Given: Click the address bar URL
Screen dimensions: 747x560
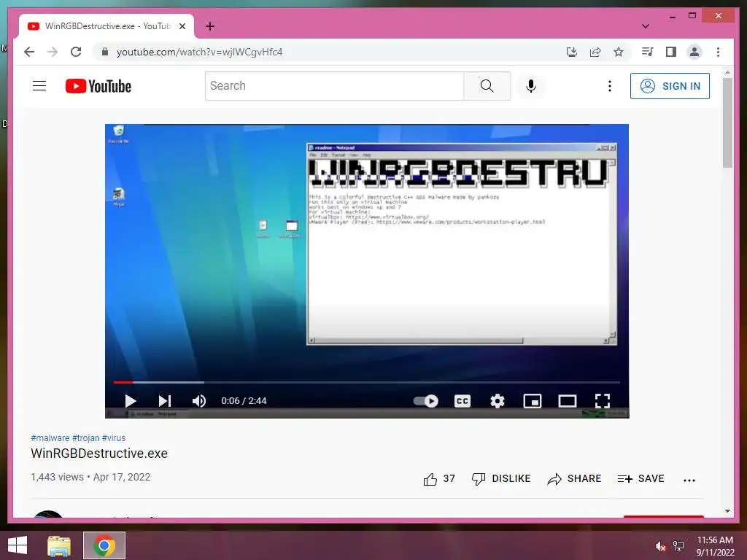Looking at the screenshot, I should click(x=199, y=52).
